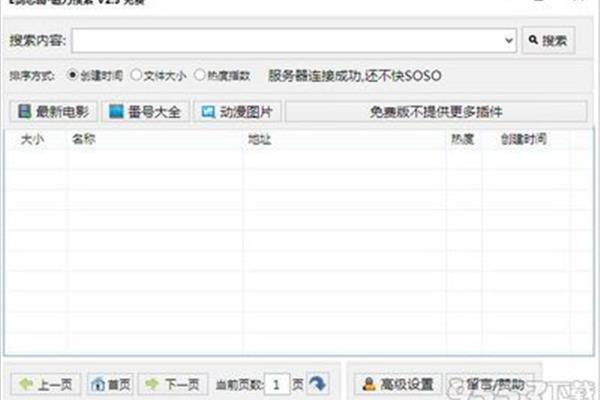Click the current page number field

coord(277,384)
